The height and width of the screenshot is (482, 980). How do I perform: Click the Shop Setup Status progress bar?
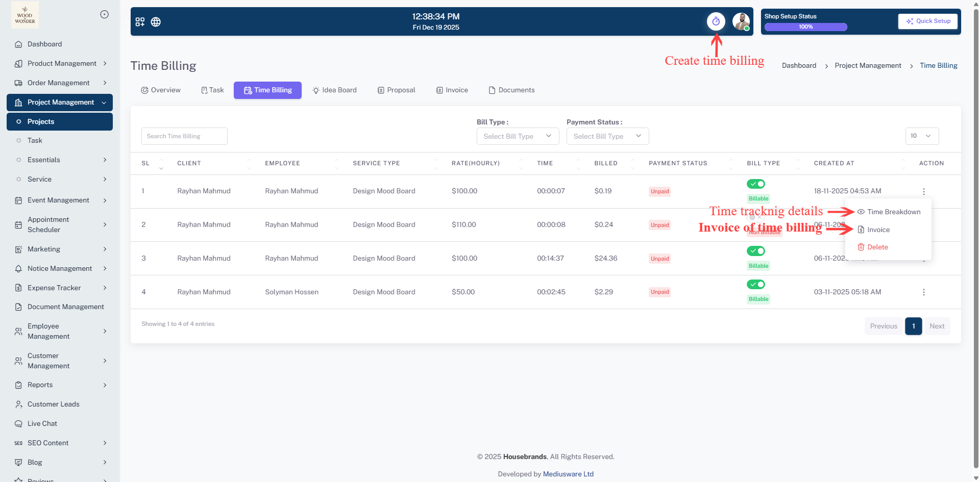pos(805,27)
